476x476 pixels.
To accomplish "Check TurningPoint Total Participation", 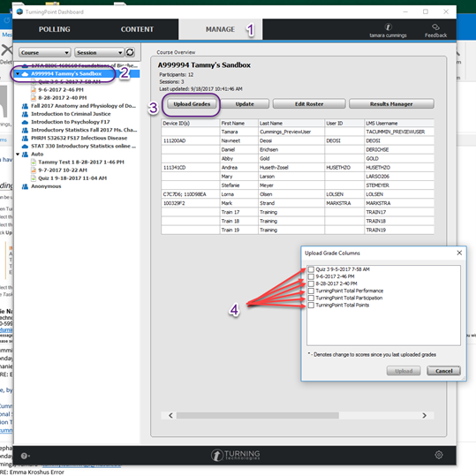I will point(311,298).
